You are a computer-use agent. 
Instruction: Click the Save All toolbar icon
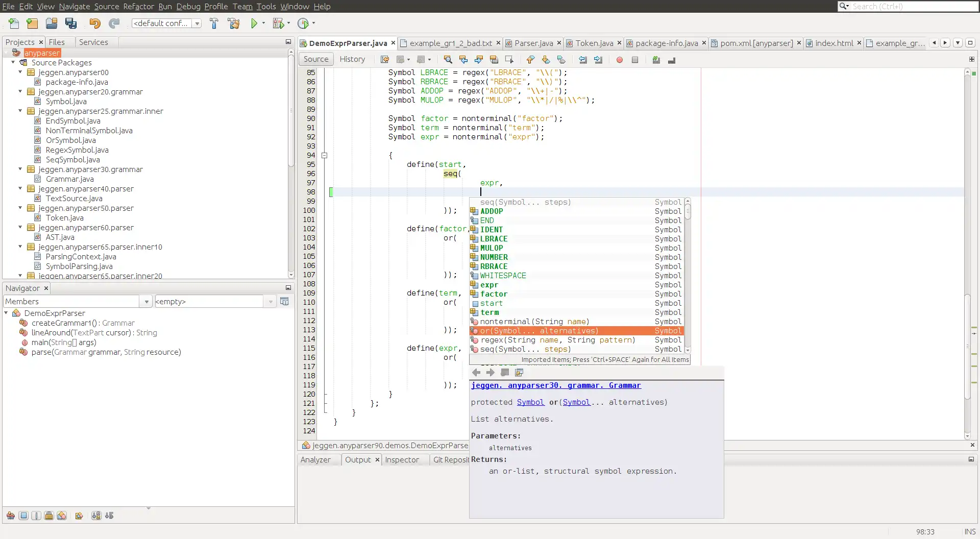pyautogui.click(x=71, y=23)
